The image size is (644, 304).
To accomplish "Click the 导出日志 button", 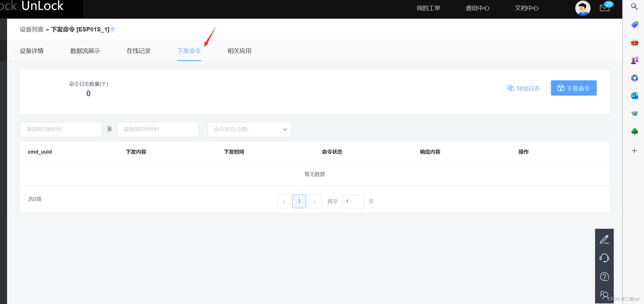I will (x=524, y=88).
